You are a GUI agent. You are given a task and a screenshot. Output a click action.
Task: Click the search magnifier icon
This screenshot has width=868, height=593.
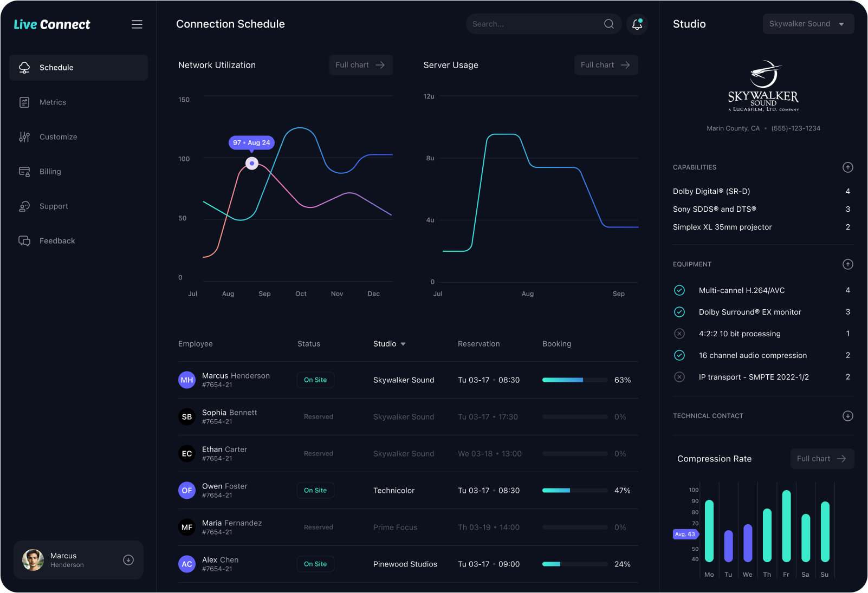tap(609, 24)
